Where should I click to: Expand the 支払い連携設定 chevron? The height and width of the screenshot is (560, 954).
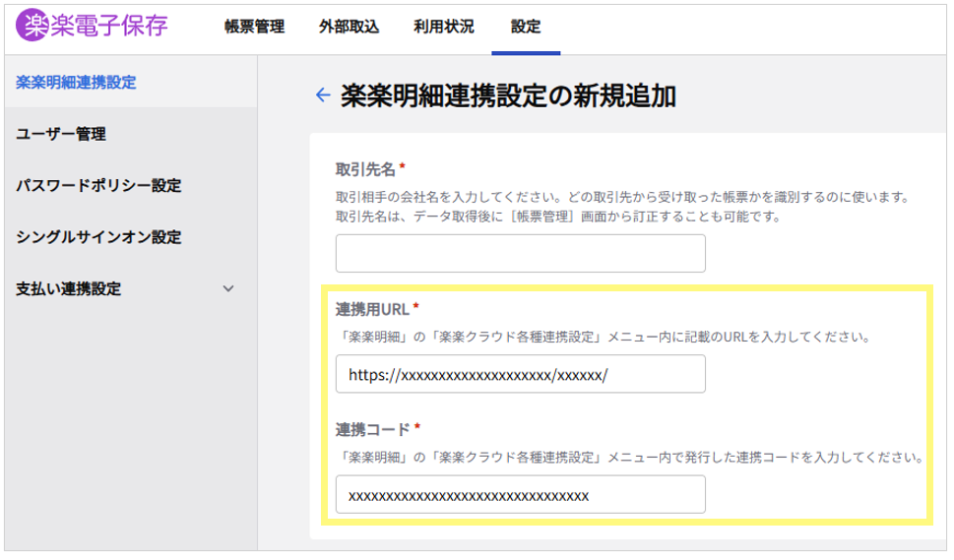(228, 288)
